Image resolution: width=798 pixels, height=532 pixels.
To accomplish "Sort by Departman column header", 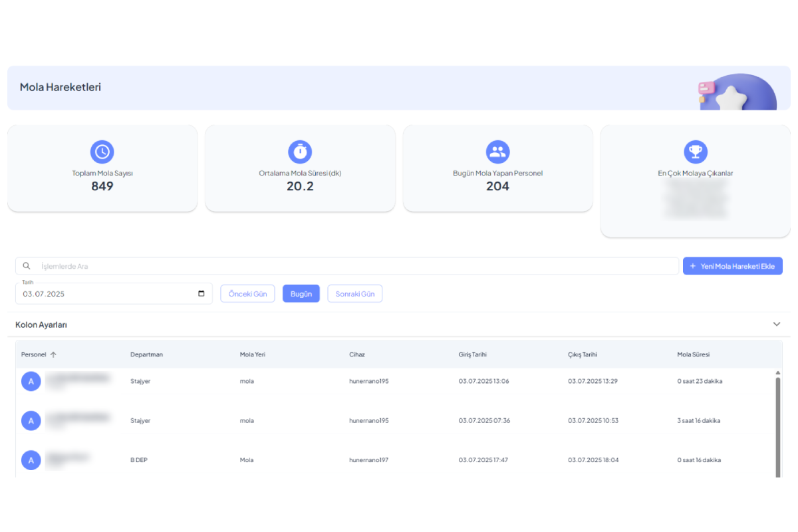I will 146,354.
